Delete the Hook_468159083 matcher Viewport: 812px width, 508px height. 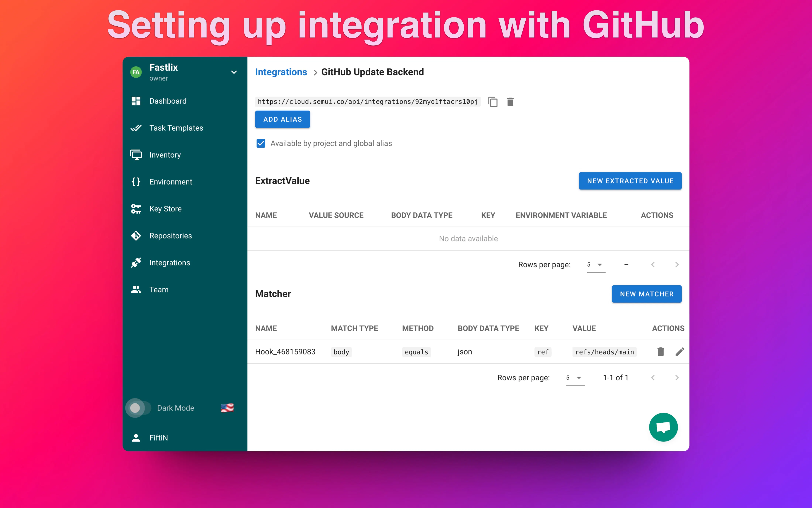coord(661,351)
